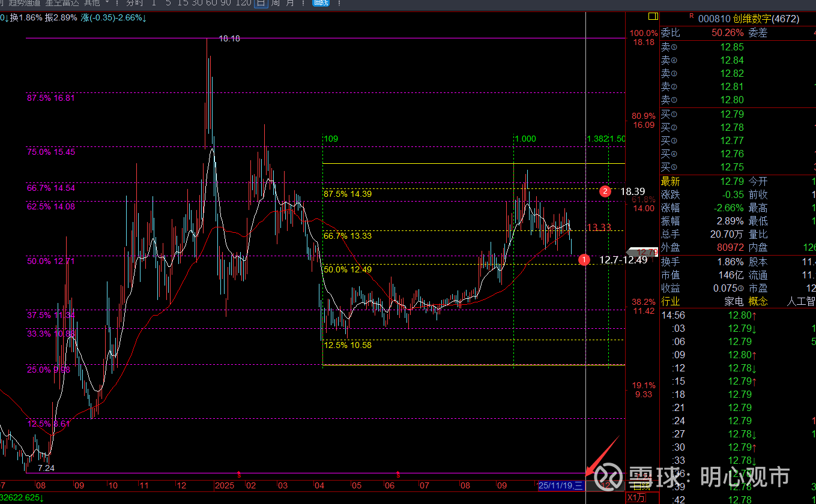Screen dimensions: 816x504
Task: Select the 90-minute period
Action: point(225,3)
